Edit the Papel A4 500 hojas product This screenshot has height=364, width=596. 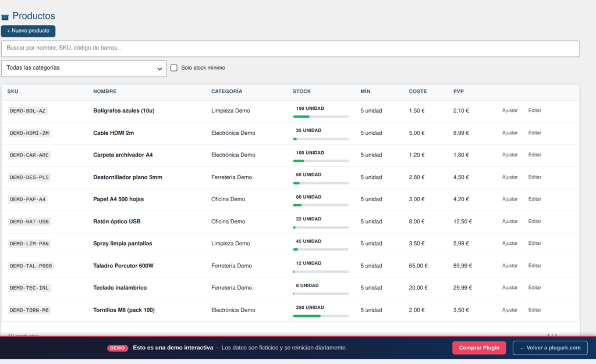click(x=535, y=199)
